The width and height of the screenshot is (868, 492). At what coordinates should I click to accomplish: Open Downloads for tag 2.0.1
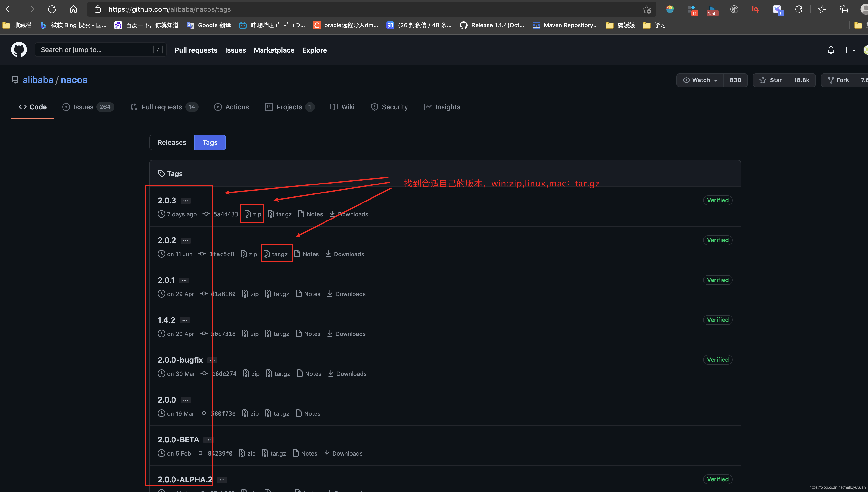coord(346,294)
